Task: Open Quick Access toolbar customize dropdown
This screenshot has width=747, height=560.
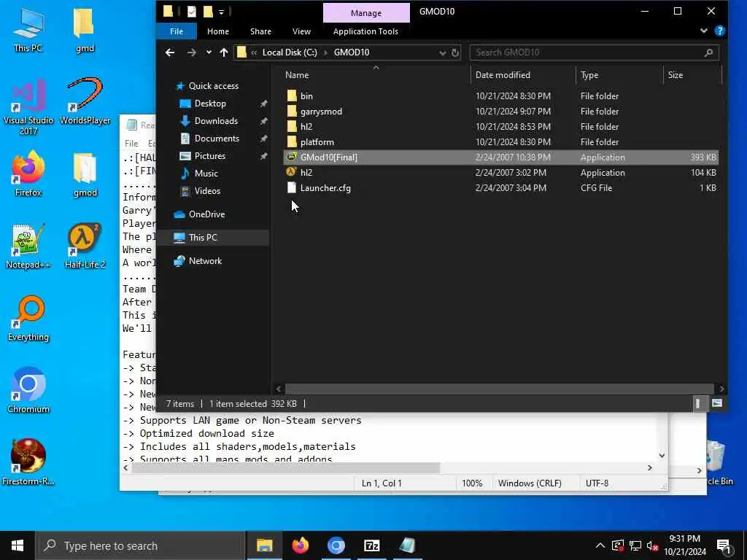Action: coord(221,12)
